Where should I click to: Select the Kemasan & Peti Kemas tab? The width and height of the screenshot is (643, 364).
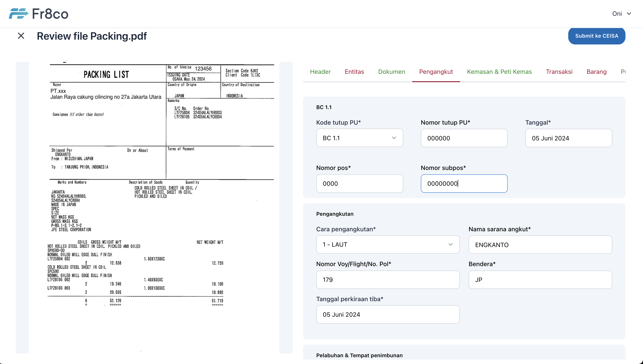tap(499, 72)
